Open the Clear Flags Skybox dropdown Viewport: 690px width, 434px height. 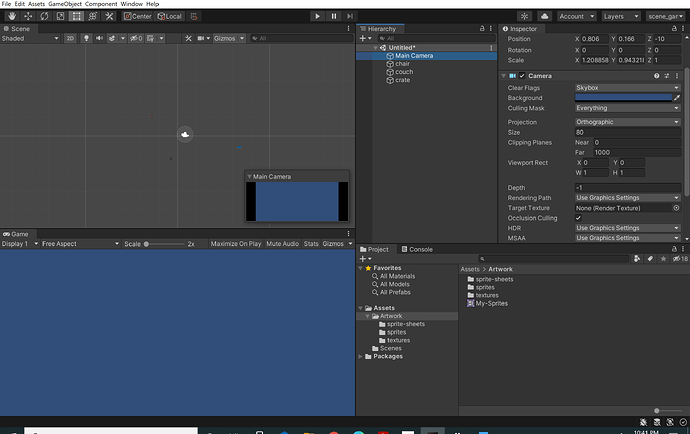[x=628, y=88]
